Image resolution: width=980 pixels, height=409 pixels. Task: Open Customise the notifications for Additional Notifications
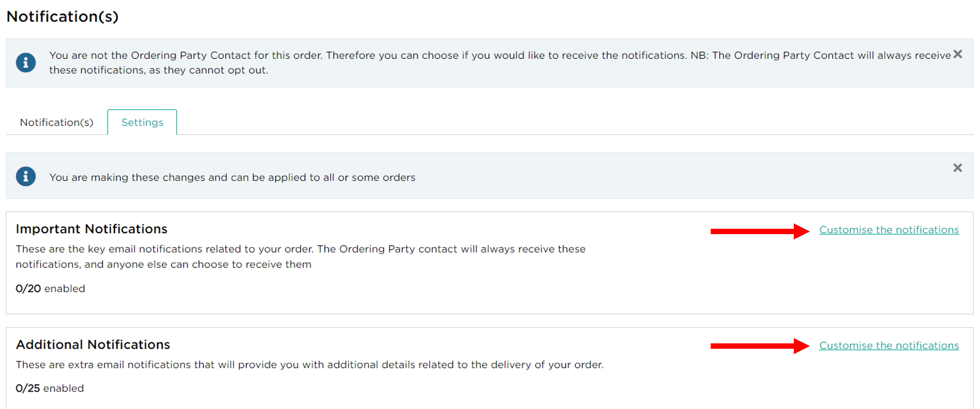pos(889,345)
